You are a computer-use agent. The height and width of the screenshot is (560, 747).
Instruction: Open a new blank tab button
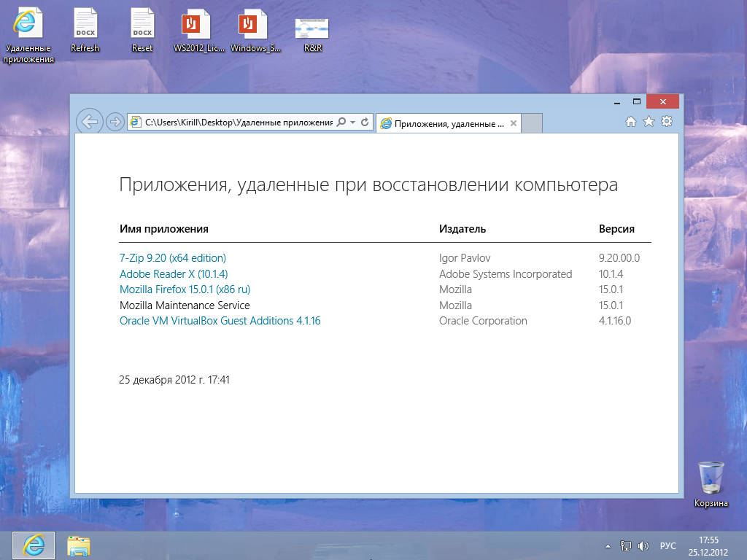(x=533, y=123)
